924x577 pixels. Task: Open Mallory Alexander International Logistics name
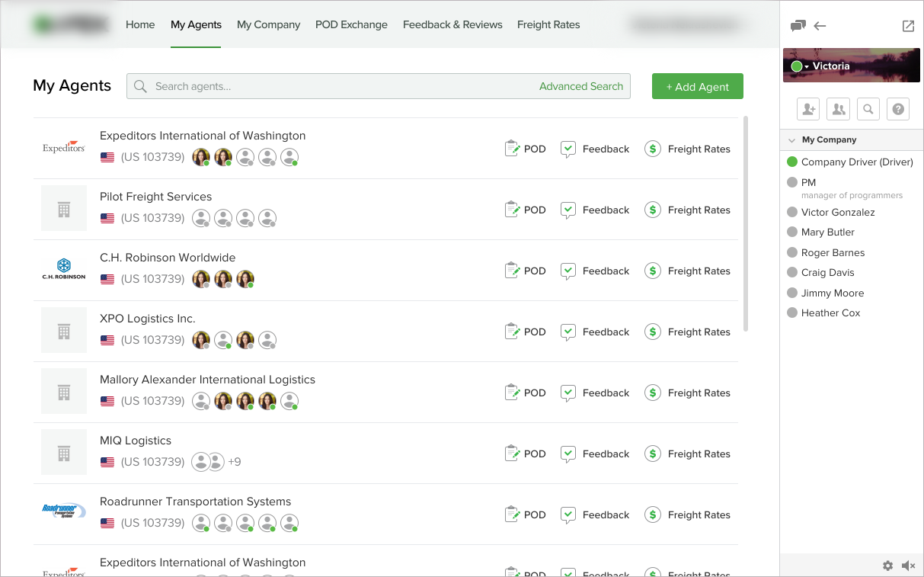pyautogui.click(x=207, y=380)
